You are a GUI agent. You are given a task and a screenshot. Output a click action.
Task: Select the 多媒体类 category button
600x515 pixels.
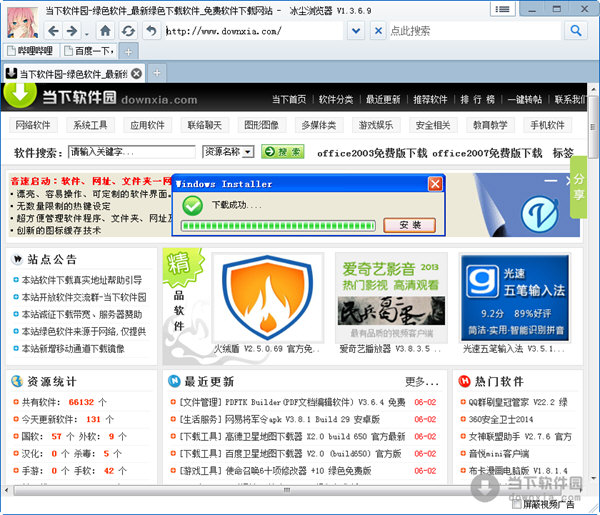319,125
